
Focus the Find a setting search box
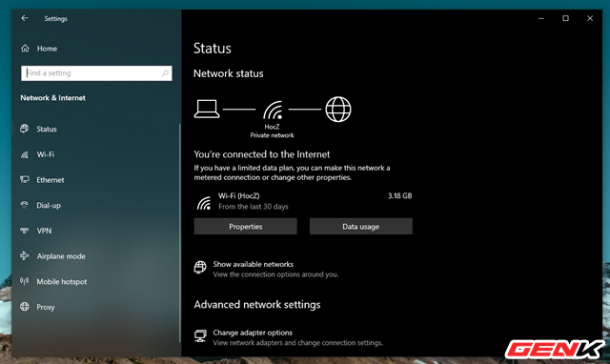[x=96, y=72]
